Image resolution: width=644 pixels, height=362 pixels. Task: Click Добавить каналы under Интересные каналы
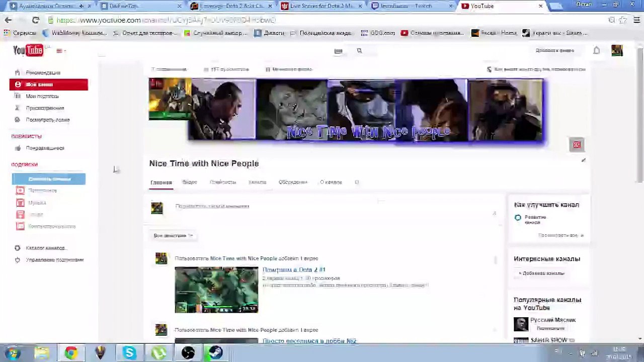(542, 273)
